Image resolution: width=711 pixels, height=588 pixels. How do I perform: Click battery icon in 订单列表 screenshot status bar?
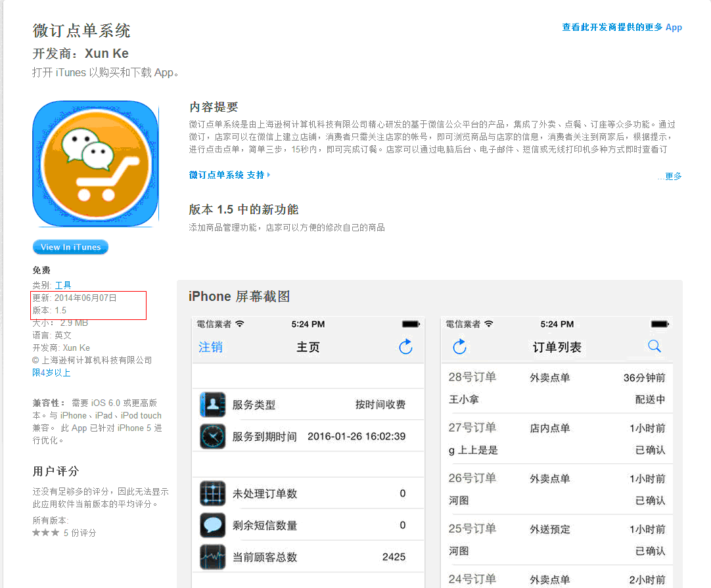tap(660, 324)
